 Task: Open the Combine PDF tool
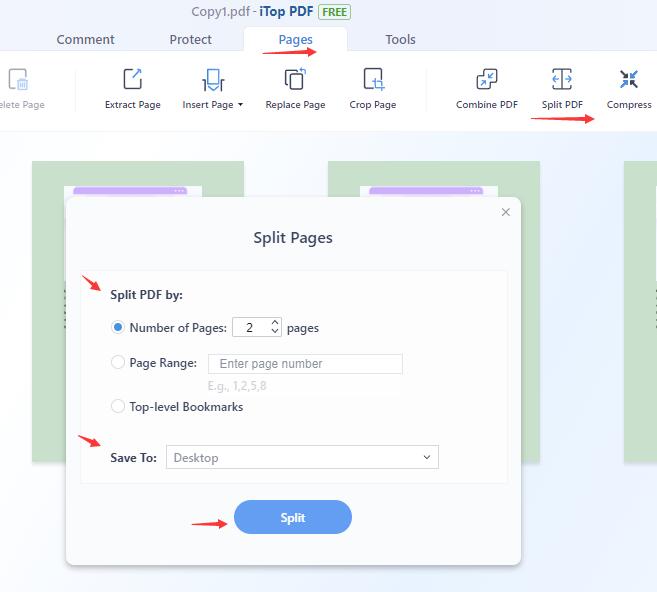[x=487, y=80]
